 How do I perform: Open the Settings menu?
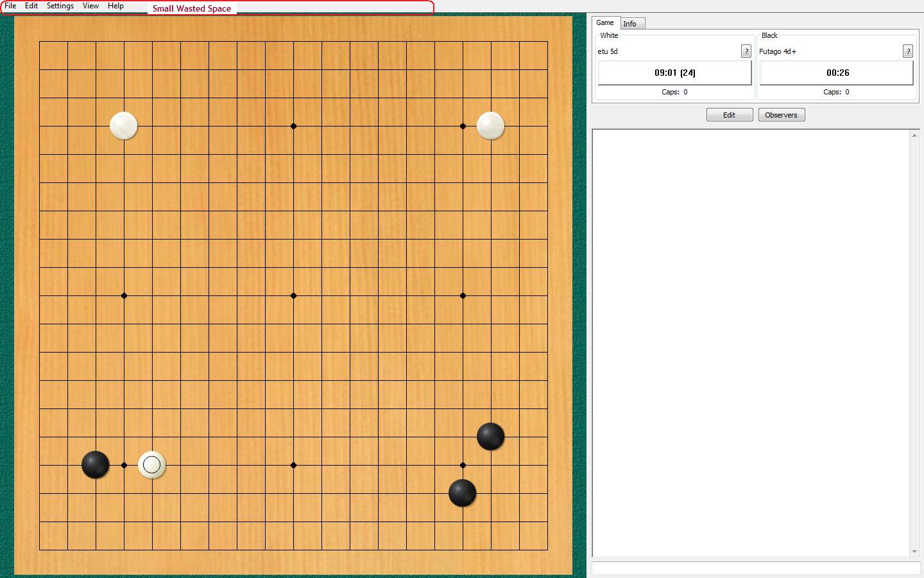(x=60, y=6)
